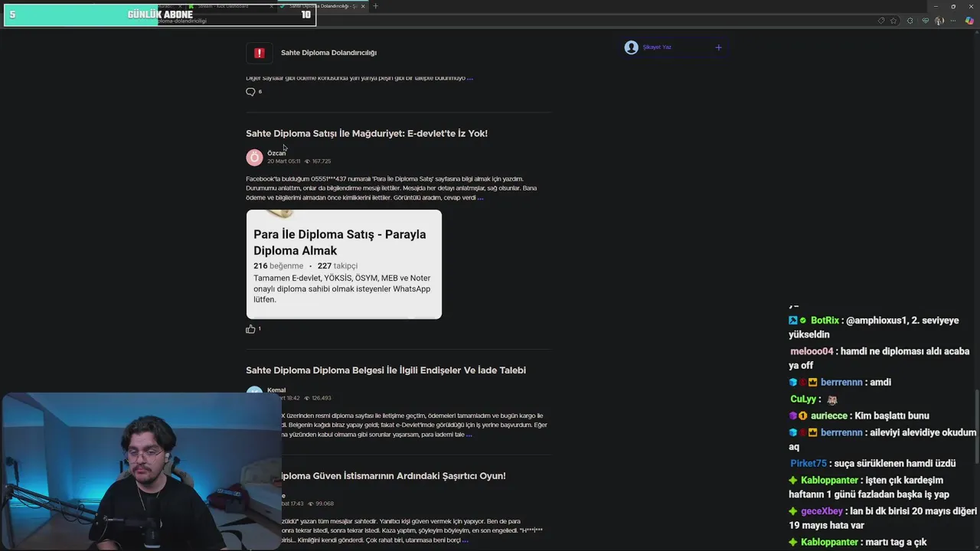Switch to the Sahte Diploma Dolandırıcılığı tab
The width and height of the screenshot is (980, 551).
click(x=322, y=6)
